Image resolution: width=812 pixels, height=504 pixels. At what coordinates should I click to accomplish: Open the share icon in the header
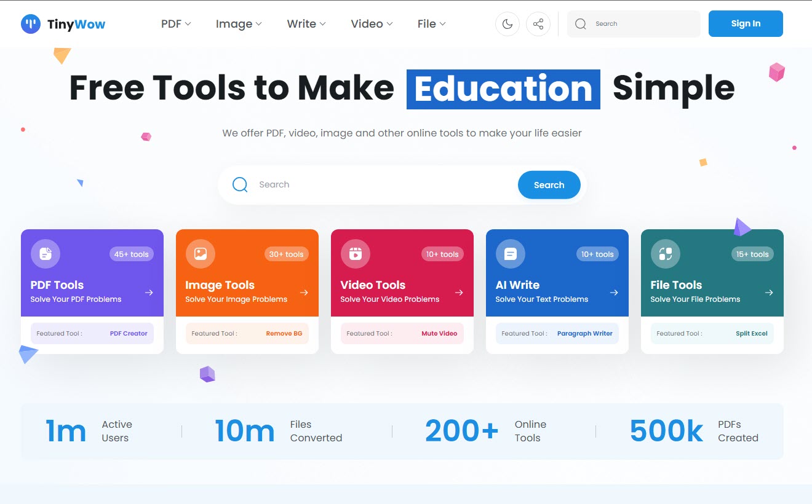(538, 24)
